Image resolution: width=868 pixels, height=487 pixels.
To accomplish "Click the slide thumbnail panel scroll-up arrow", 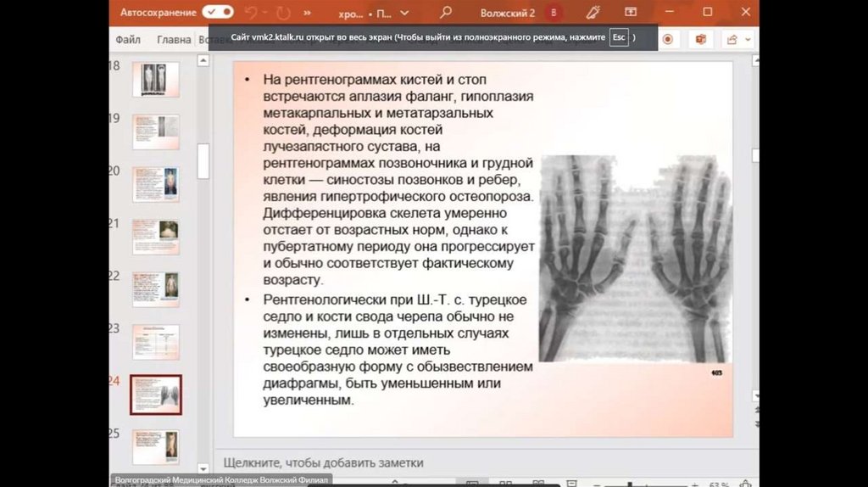I will click(x=203, y=61).
